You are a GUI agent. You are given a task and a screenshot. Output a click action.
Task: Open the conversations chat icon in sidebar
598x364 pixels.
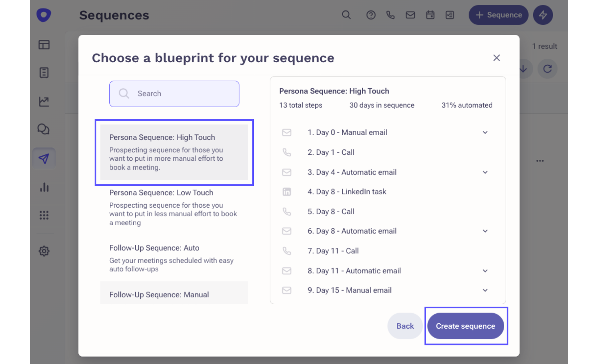[x=44, y=129]
